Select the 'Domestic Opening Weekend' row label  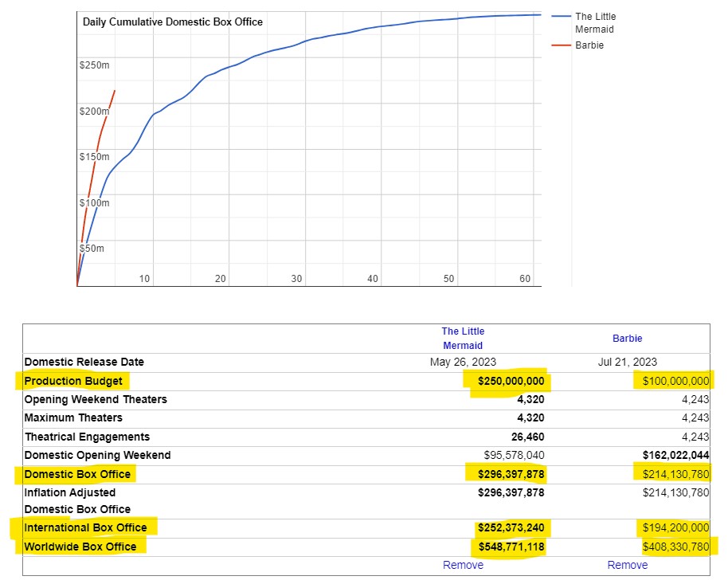coord(97,455)
